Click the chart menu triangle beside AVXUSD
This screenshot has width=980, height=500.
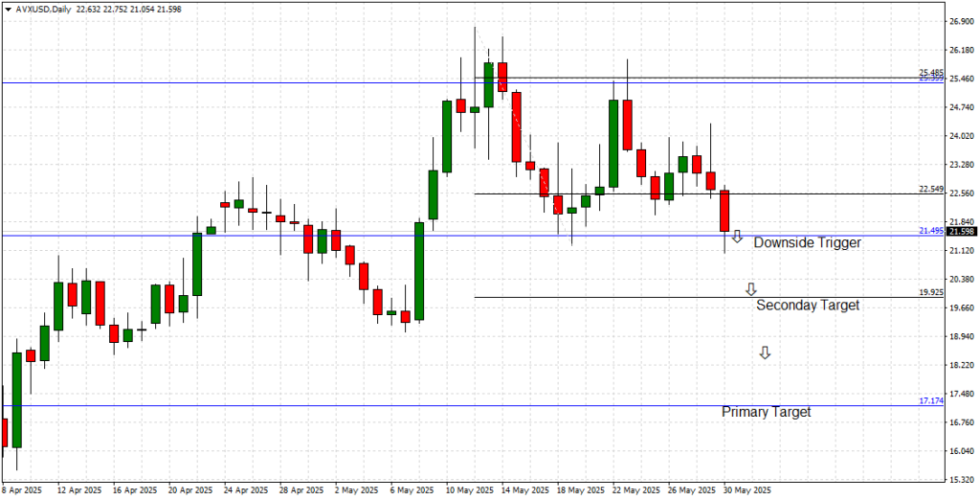8,10
